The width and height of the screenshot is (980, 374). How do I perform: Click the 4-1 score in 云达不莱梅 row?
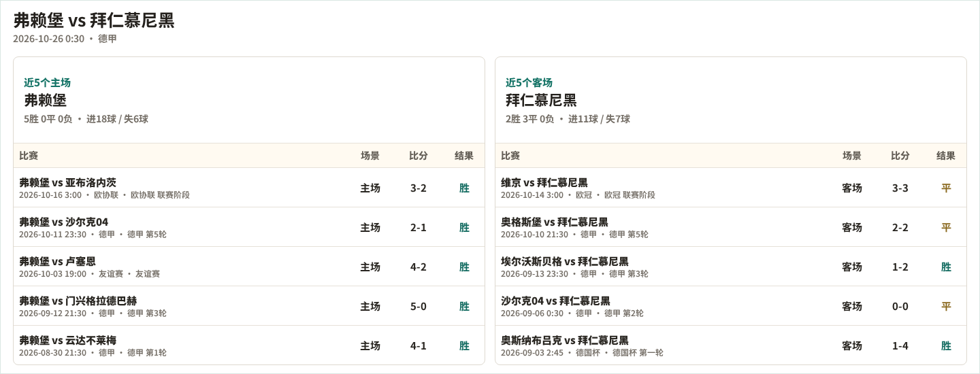[419, 345]
